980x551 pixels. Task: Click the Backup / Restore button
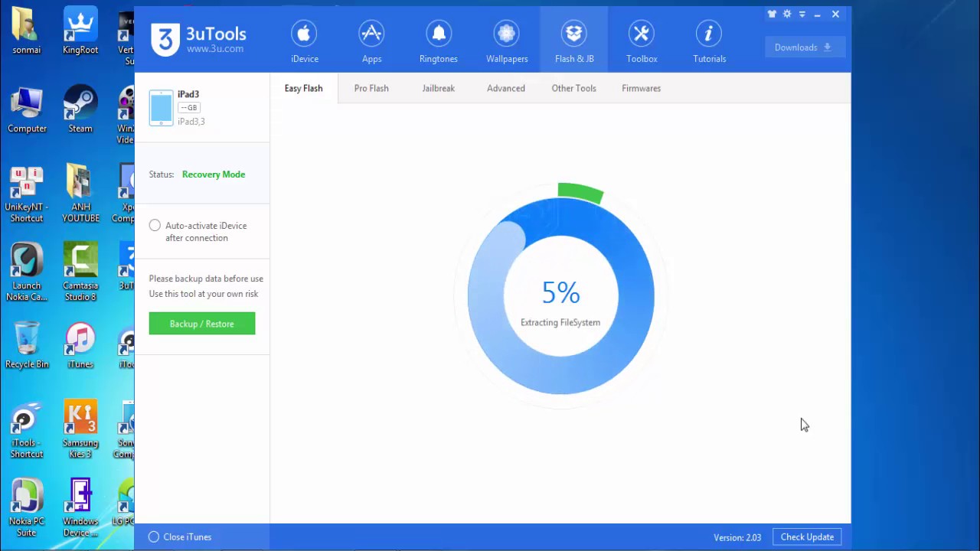202,324
